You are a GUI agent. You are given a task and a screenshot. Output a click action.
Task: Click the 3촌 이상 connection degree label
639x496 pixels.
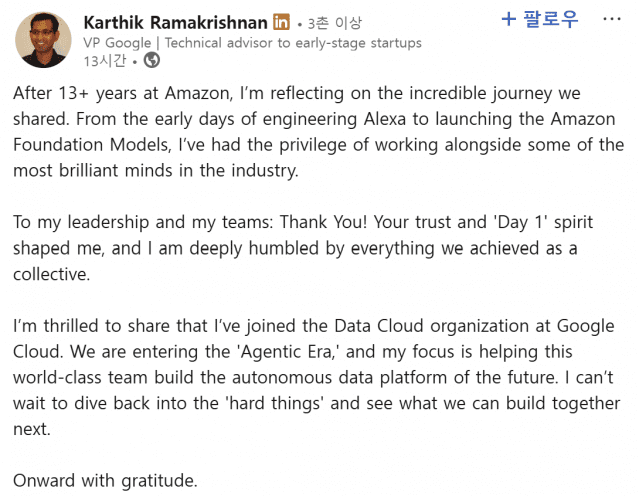point(335,23)
